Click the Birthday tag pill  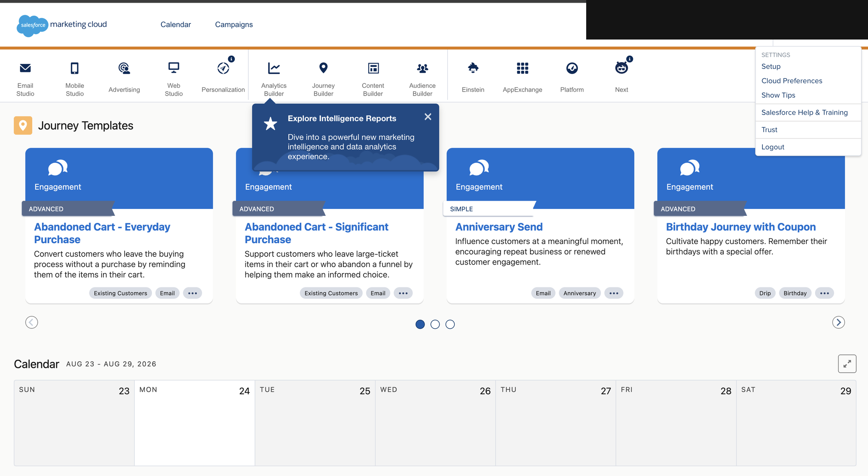point(795,293)
